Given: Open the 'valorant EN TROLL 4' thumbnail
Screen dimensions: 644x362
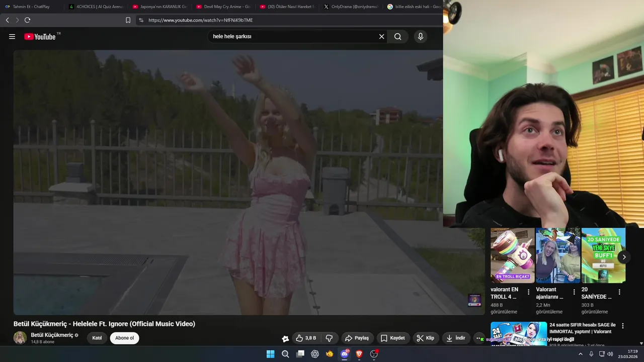Looking at the screenshot, I should (513, 255).
